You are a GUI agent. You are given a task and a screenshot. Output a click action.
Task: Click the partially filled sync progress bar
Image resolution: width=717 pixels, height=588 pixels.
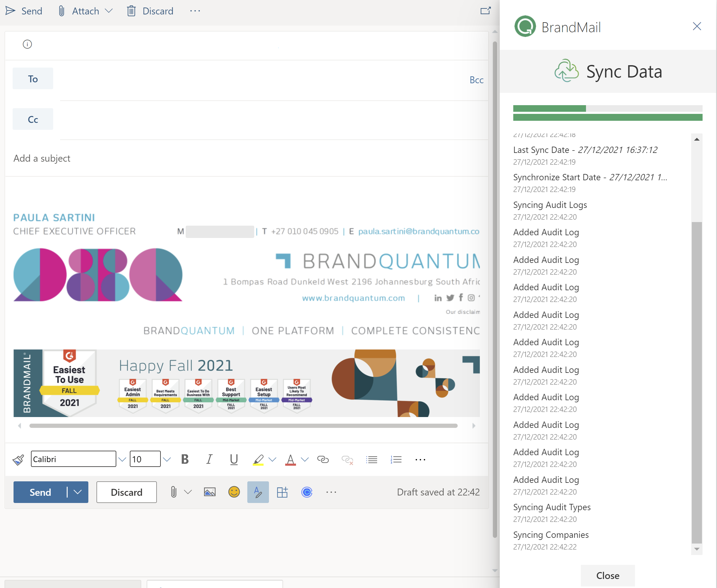[608, 108]
